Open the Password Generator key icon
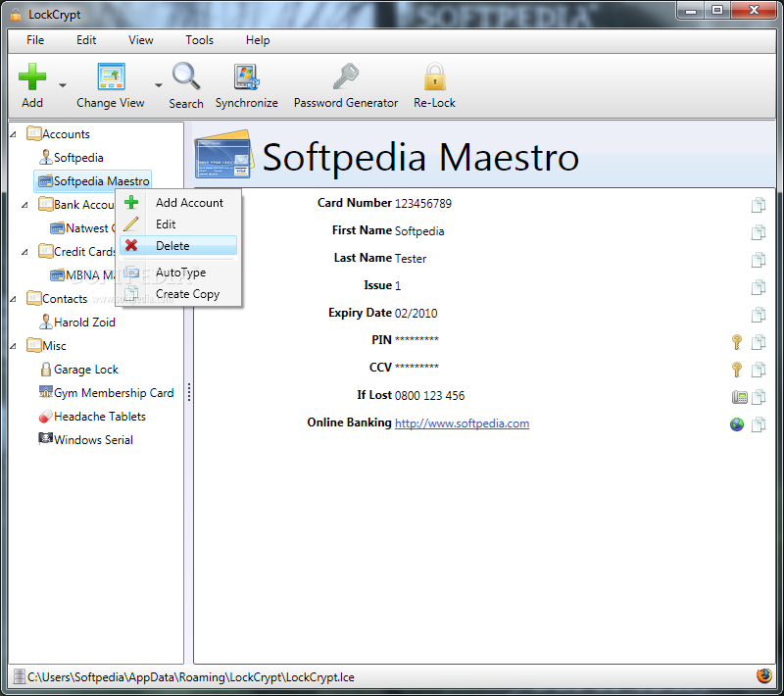Screen dimensions: 784x696 point(346,76)
